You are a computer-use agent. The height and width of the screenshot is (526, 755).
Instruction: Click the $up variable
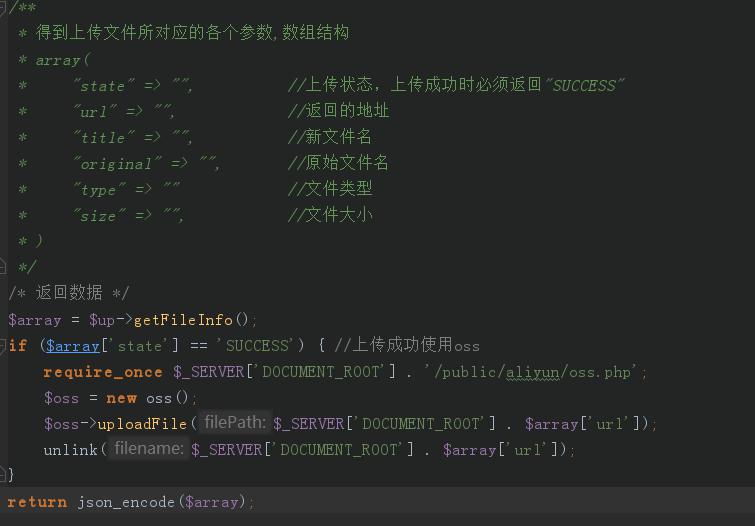[x=101, y=320]
